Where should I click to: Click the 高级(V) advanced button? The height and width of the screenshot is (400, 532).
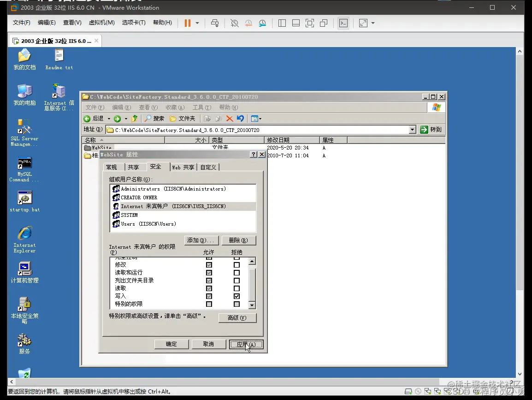(x=237, y=318)
